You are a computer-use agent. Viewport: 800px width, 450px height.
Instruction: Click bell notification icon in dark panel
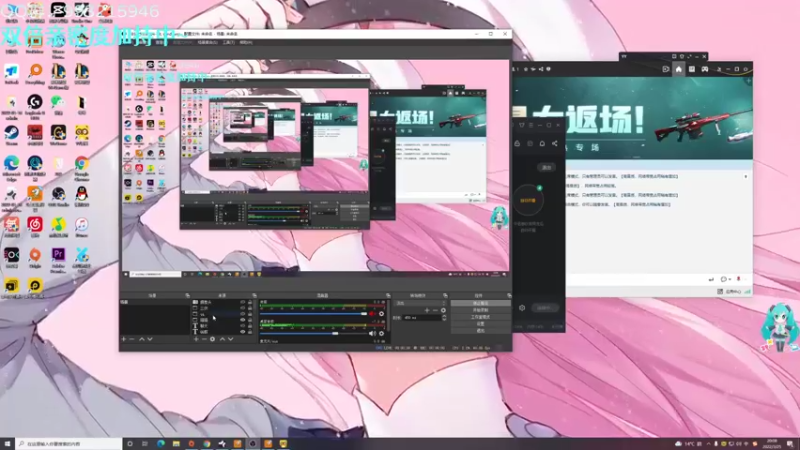[542, 143]
